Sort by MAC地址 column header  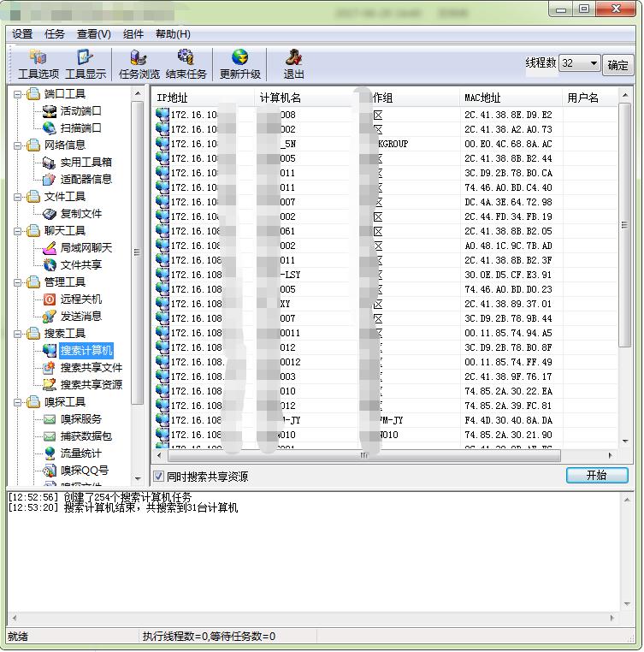(511, 98)
